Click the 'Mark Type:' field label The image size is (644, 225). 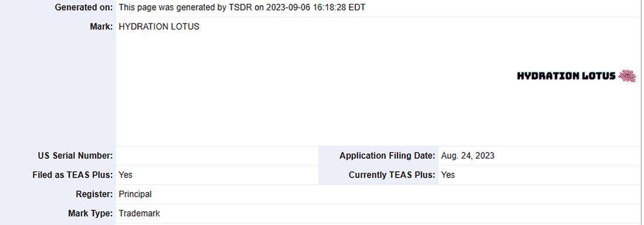tap(90, 213)
